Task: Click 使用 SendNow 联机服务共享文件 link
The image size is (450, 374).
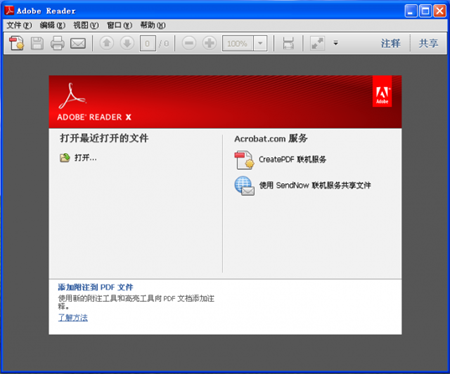Action: pyautogui.click(x=315, y=185)
